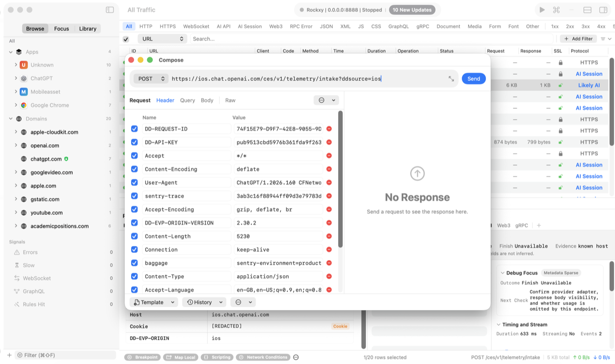
Task: Switch to the Query tab in Compose
Action: click(188, 100)
